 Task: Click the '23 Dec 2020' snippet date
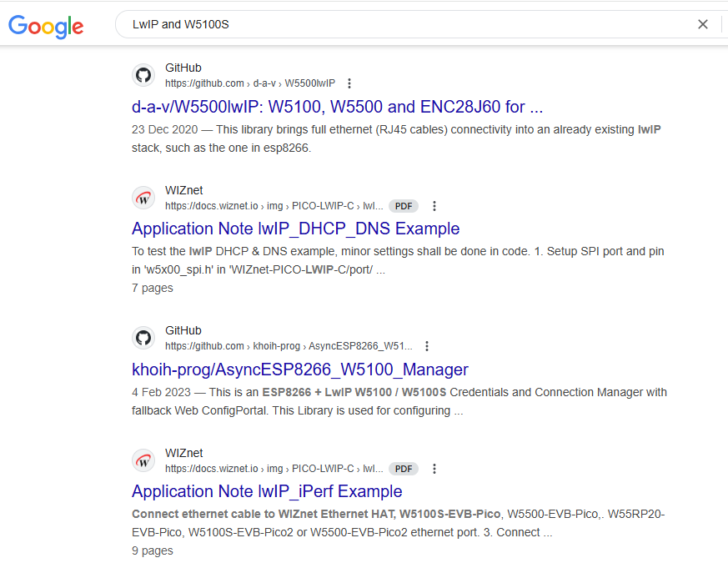coord(165,129)
